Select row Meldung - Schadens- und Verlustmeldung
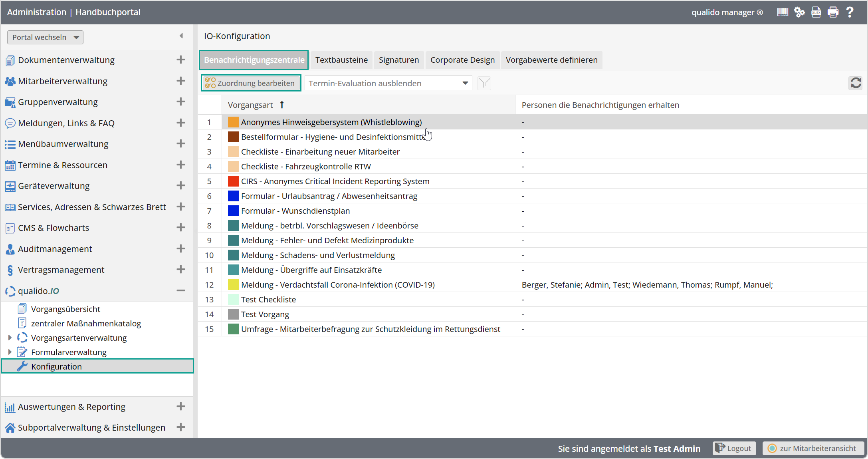 tap(532, 255)
